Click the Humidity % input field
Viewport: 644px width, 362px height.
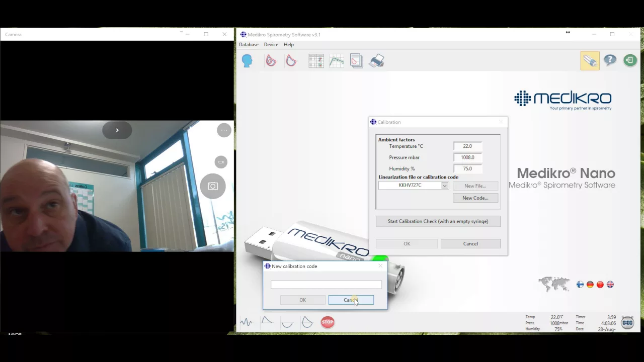468,169
